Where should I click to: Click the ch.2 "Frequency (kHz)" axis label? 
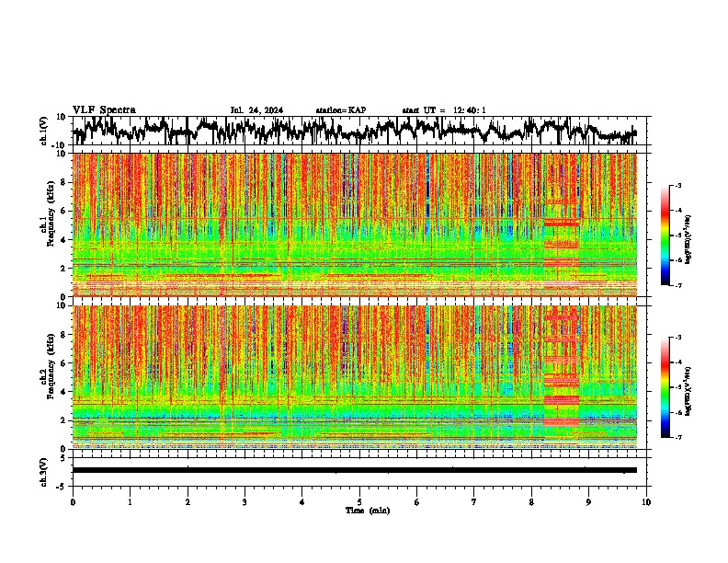[x=51, y=366]
